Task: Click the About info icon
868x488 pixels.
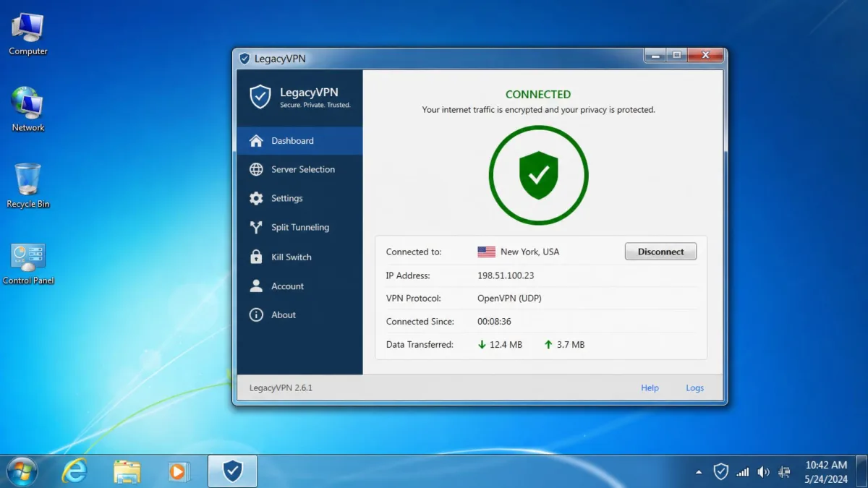Action: point(256,315)
